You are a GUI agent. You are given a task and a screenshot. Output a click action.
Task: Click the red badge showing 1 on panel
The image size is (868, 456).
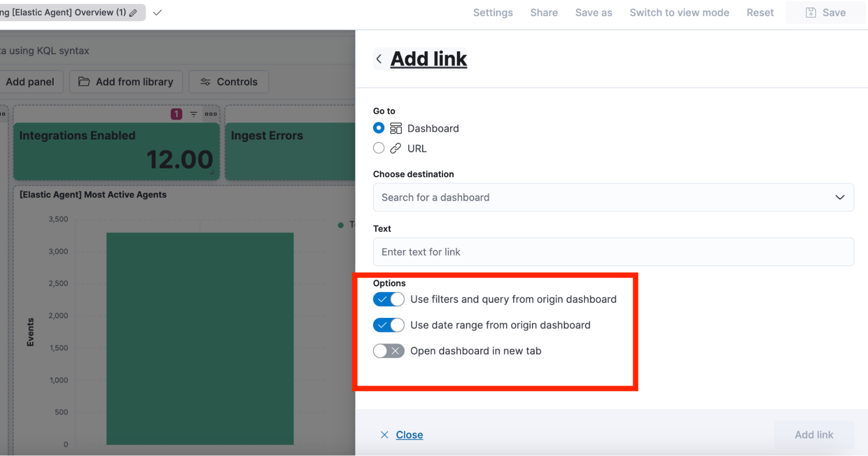[176, 114]
